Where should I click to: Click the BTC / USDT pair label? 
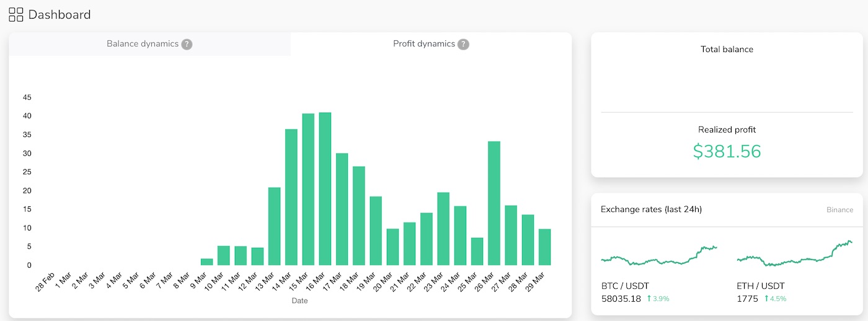point(625,286)
